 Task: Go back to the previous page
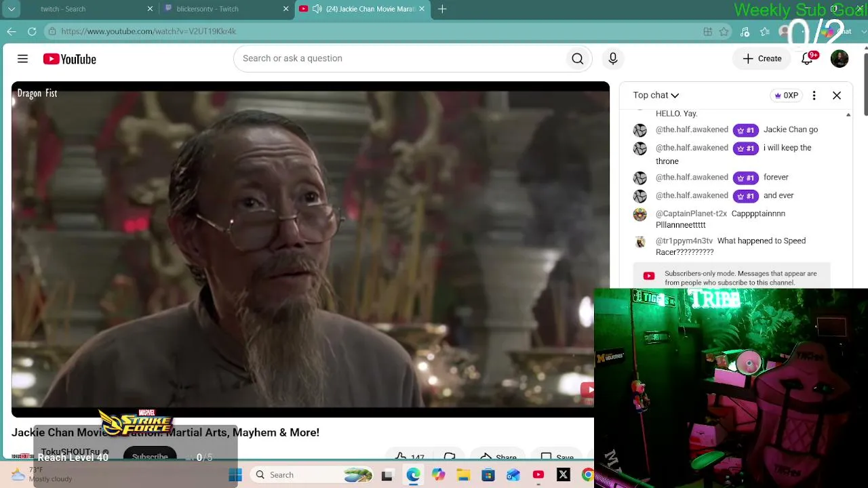click(x=12, y=31)
